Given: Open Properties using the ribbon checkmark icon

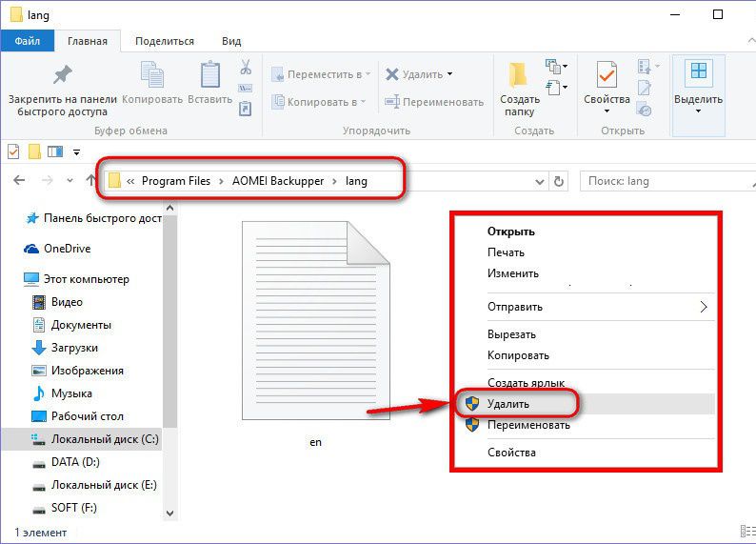Looking at the screenshot, I should click(607, 74).
